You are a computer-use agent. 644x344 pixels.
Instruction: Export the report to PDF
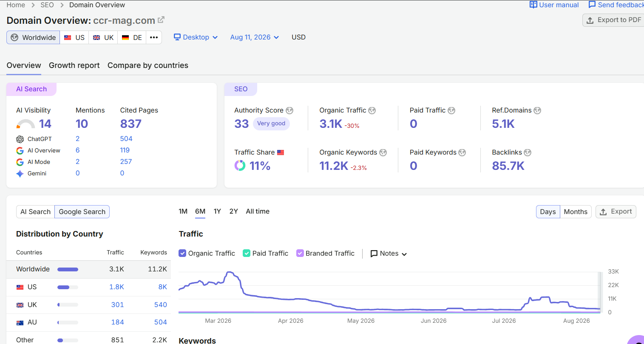pyautogui.click(x=614, y=20)
